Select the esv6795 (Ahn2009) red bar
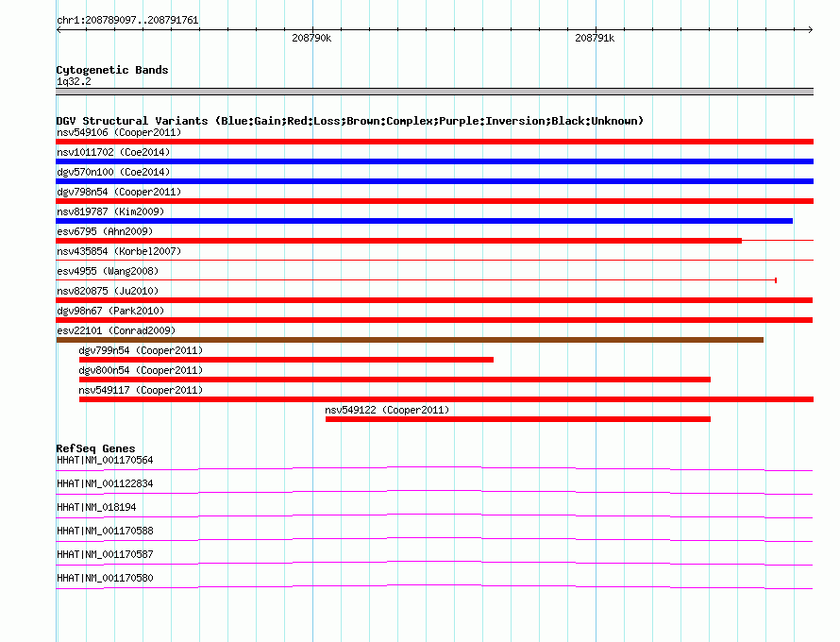The height and width of the screenshot is (642, 840). [x=398, y=241]
